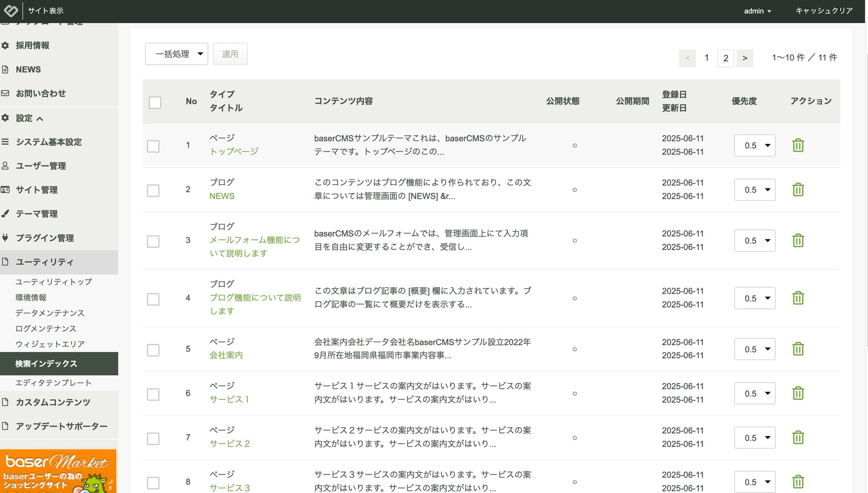
Task: Click trash icon for row 6 サービス１
Action: [798, 393]
